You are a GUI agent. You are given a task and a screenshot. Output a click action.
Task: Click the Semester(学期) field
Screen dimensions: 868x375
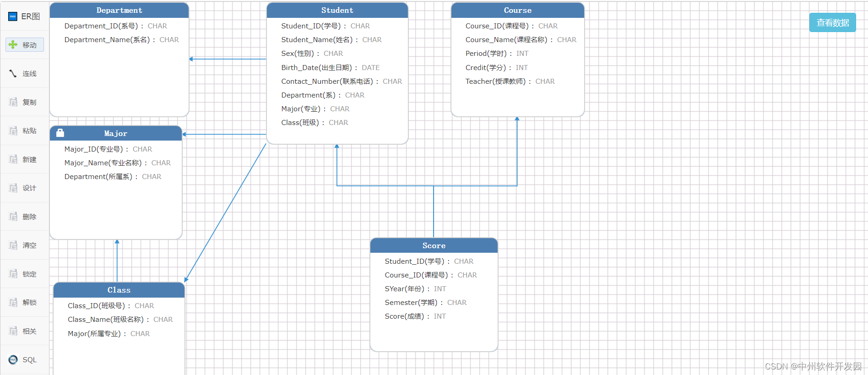click(x=426, y=303)
